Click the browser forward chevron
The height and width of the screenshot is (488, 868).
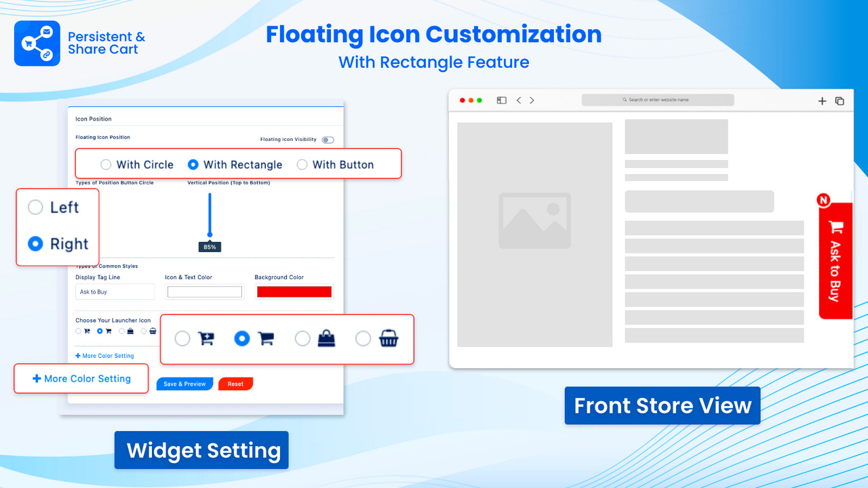(x=532, y=100)
